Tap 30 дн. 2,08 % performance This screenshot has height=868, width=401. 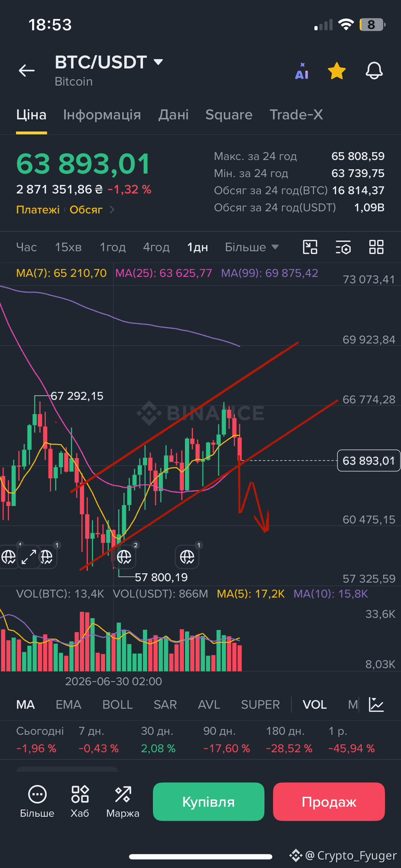tap(158, 740)
